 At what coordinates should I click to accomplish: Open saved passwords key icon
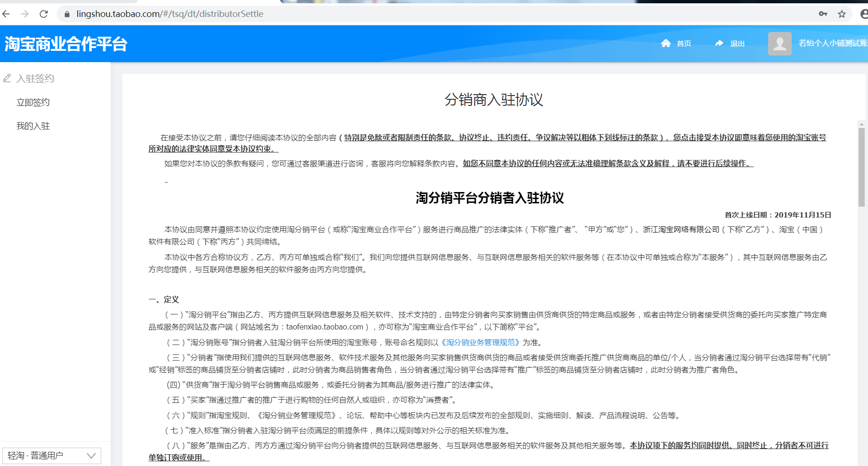[823, 14]
